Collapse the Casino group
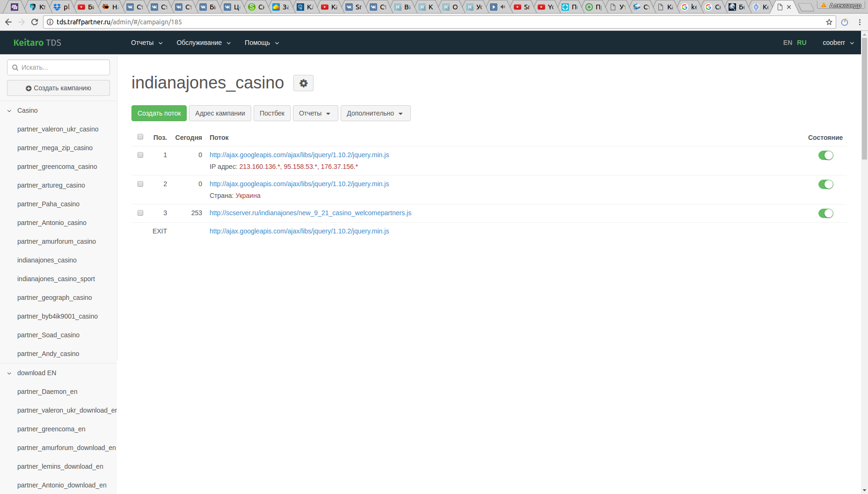Image resolution: width=868 pixels, height=494 pixels. (x=9, y=111)
